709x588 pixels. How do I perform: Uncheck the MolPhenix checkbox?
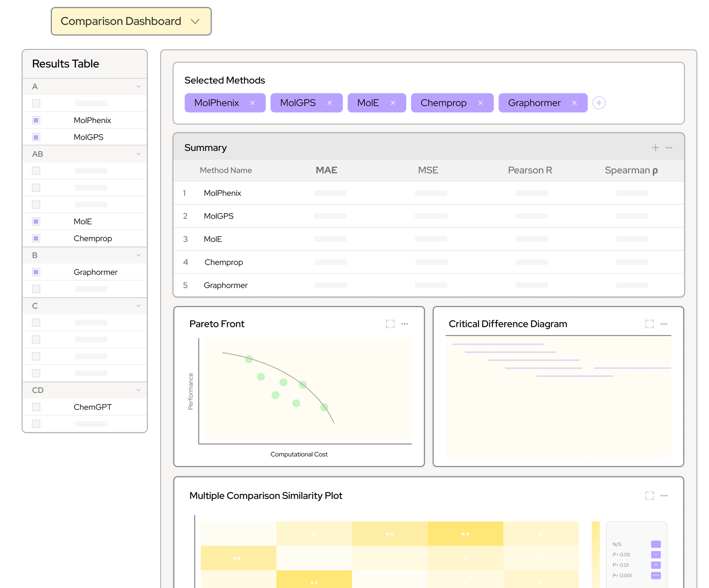coord(36,120)
